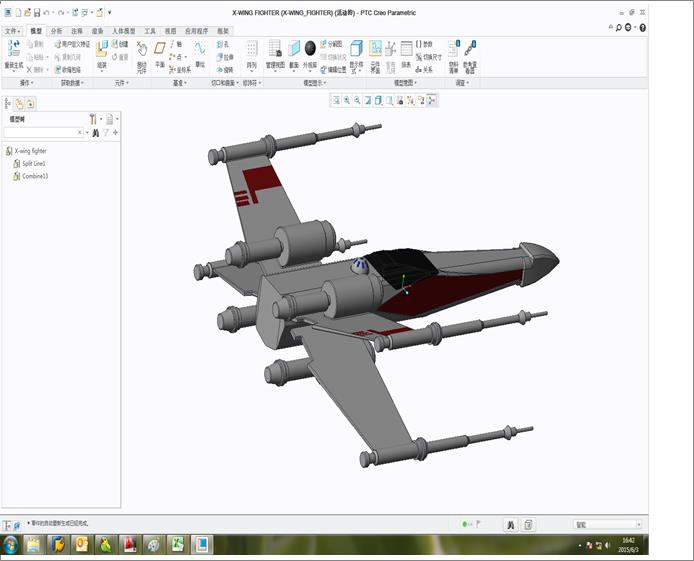
Task: Expand the 调查 (Investigate) group dropdown
Action: click(x=463, y=83)
